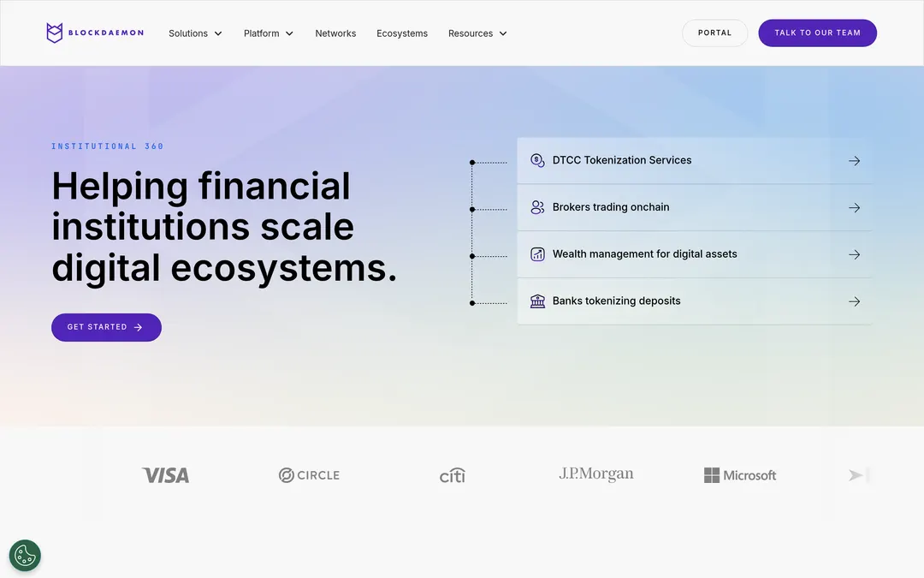Viewport: 924px width, 578px height.
Task: Click arrow on Brokers trading onchain row
Action: pyautogui.click(x=854, y=207)
